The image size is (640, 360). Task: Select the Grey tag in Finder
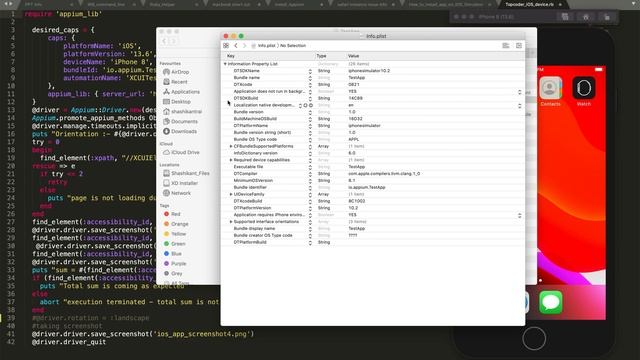pyautogui.click(x=173, y=273)
